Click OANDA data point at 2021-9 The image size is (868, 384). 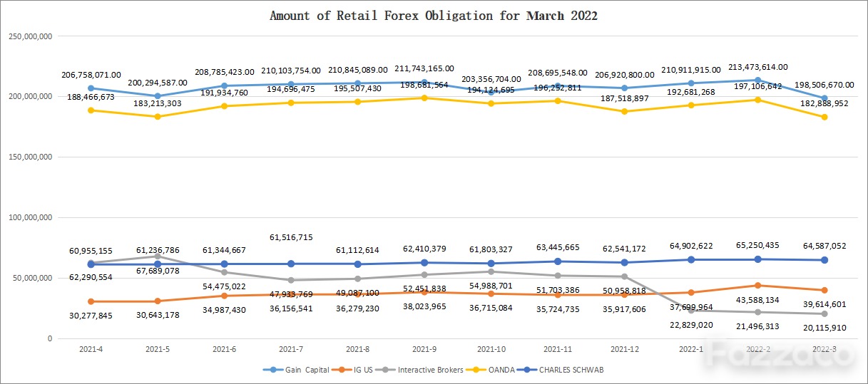coord(424,98)
